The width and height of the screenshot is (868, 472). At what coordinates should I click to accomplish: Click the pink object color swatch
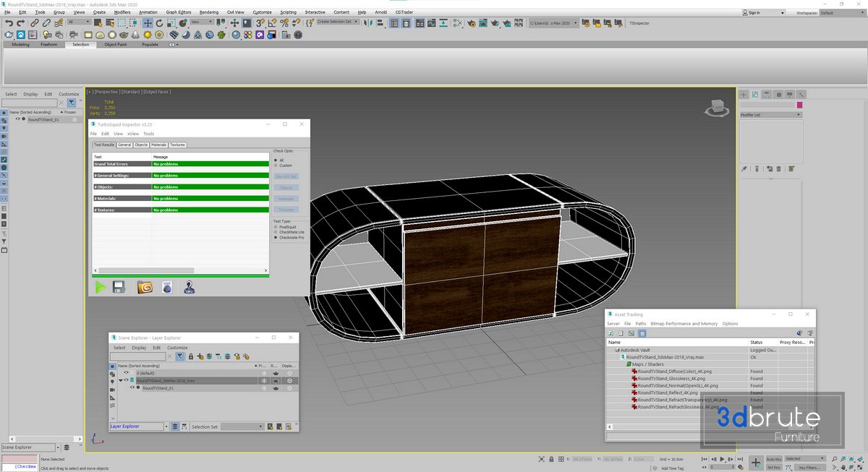pyautogui.click(x=800, y=105)
